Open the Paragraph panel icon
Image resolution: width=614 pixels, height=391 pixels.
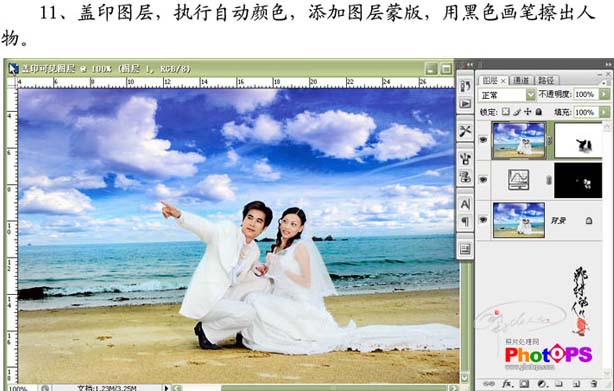click(465, 222)
